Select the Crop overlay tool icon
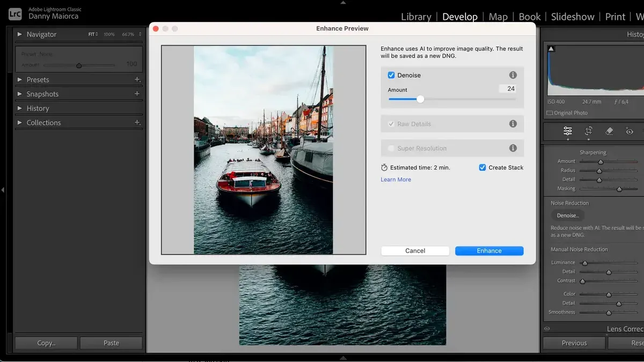The image size is (644, 362). pos(589,131)
